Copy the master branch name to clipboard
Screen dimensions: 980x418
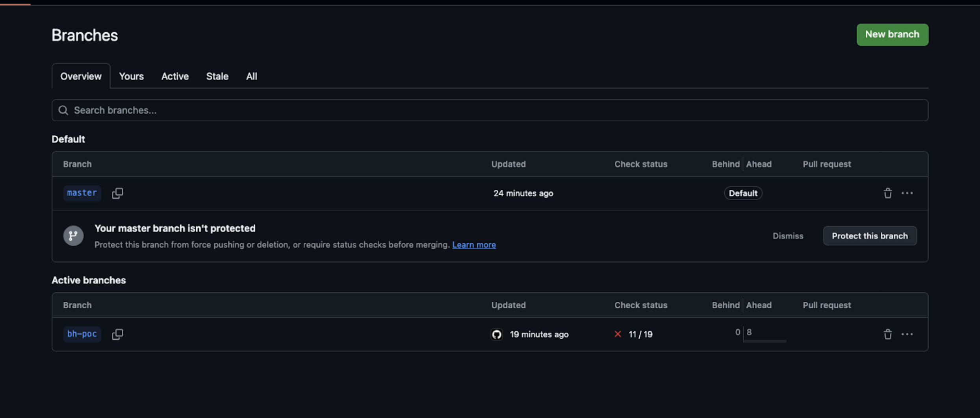point(117,193)
